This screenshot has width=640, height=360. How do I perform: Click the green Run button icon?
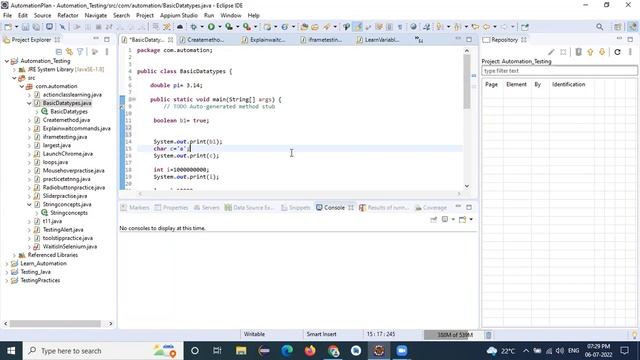click(211, 27)
